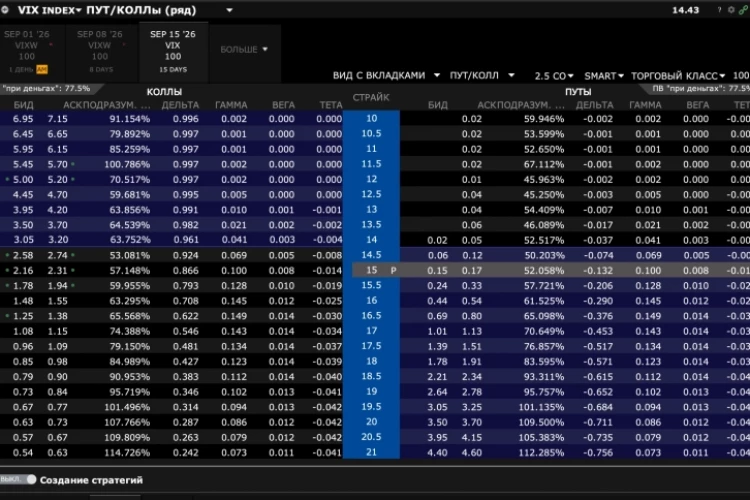Open the ВИД С ВКЛАДКАМИ view dropdown
This screenshot has height=500, width=750.
(x=386, y=76)
